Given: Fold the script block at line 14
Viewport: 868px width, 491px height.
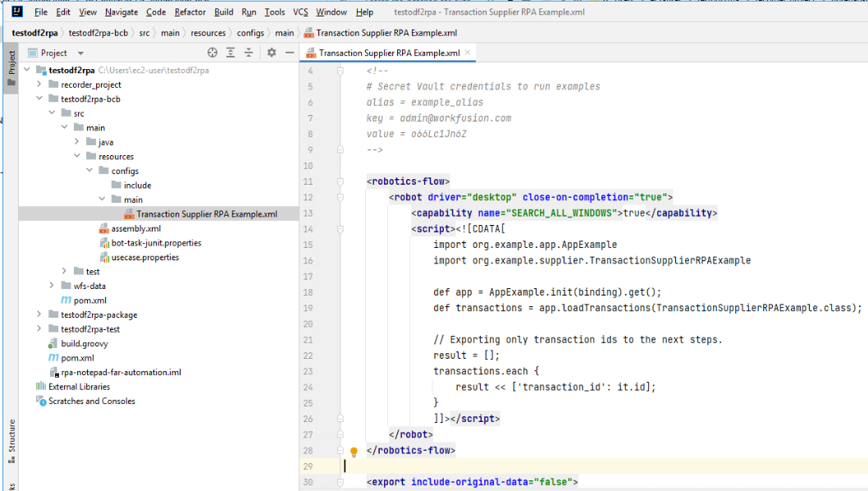Looking at the screenshot, I should tap(340, 229).
